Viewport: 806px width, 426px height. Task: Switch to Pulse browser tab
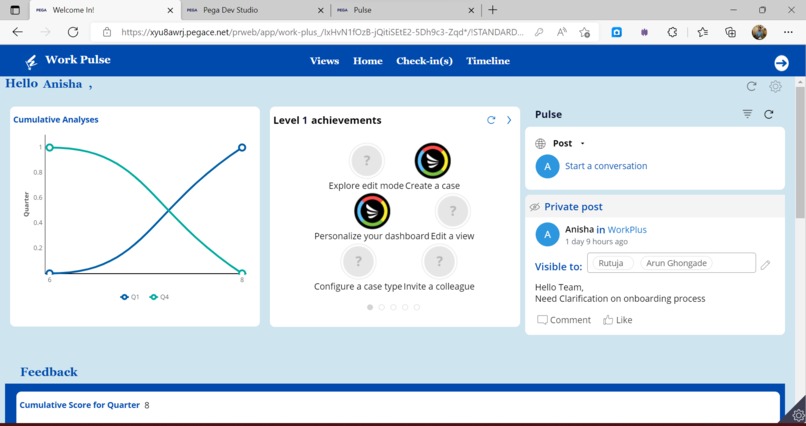pyautogui.click(x=405, y=10)
